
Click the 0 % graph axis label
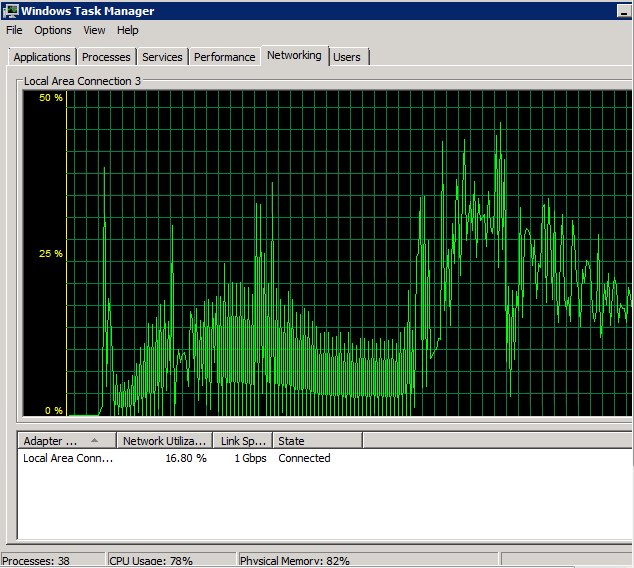click(x=54, y=411)
